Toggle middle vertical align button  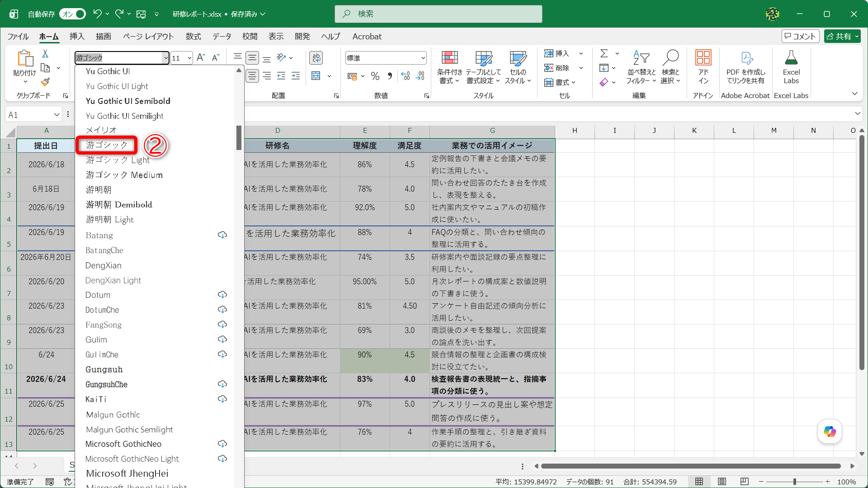coord(252,57)
